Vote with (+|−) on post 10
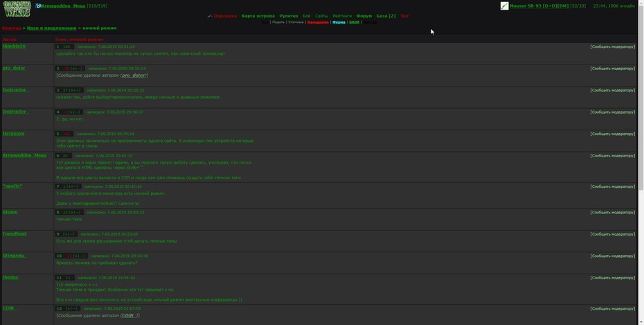The image size is (644, 325). tap(79, 256)
